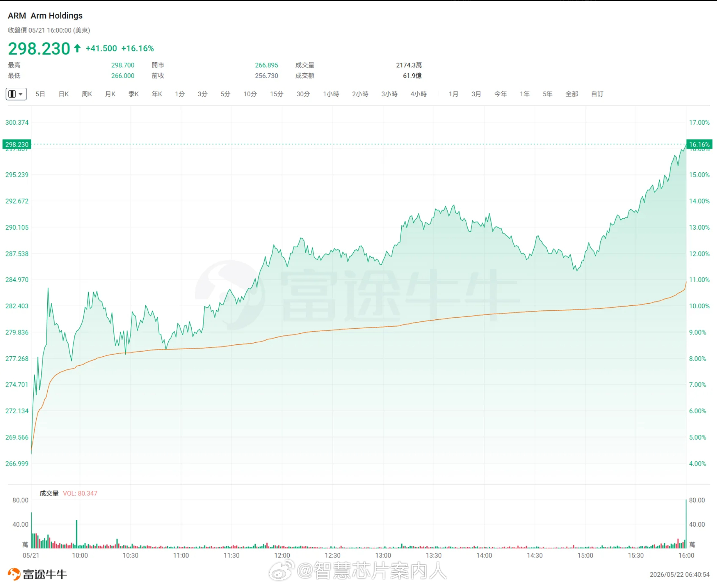The width and height of the screenshot is (717, 588).
Task: Select the 周K chart tab
Action: click(87, 94)
